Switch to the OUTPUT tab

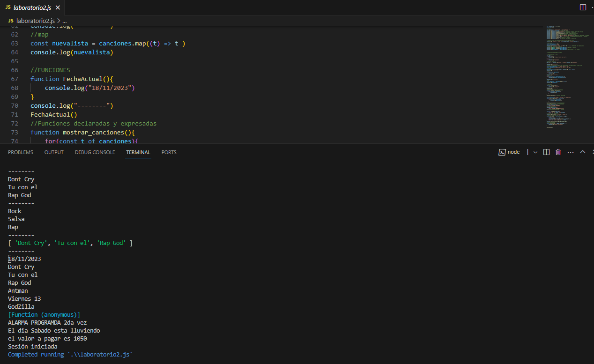pyautogui.click(x=53, y=152)
